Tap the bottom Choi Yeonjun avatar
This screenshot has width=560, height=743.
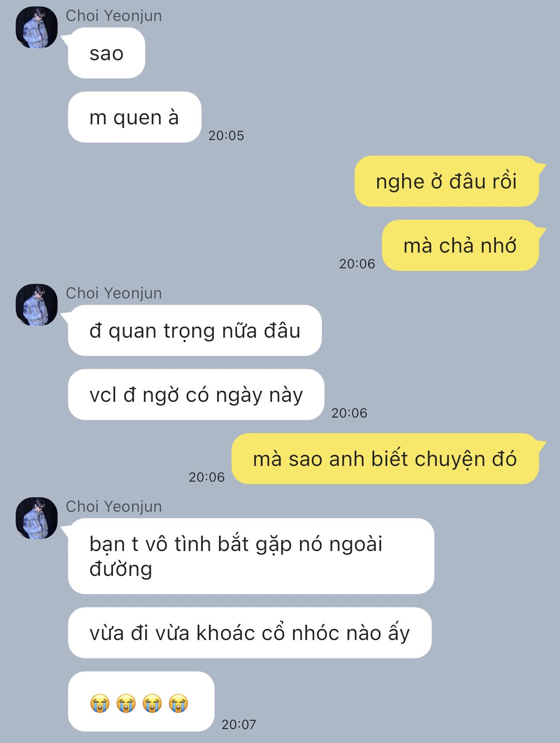(x=37, y=518)
